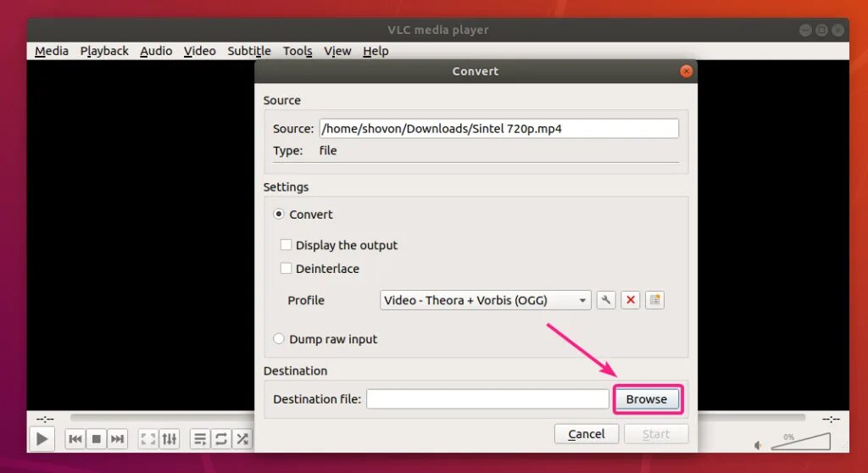Open the Audio menu
Screen dimensions: 868x473
pos(156,51)
